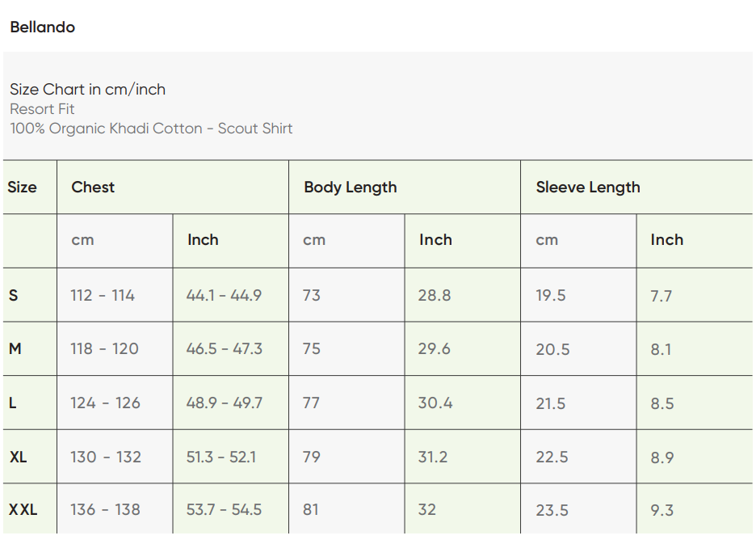Viewport: 756px width, 544px height.
Task: Select the XL size row label
Action: click(x=18, y=458)
